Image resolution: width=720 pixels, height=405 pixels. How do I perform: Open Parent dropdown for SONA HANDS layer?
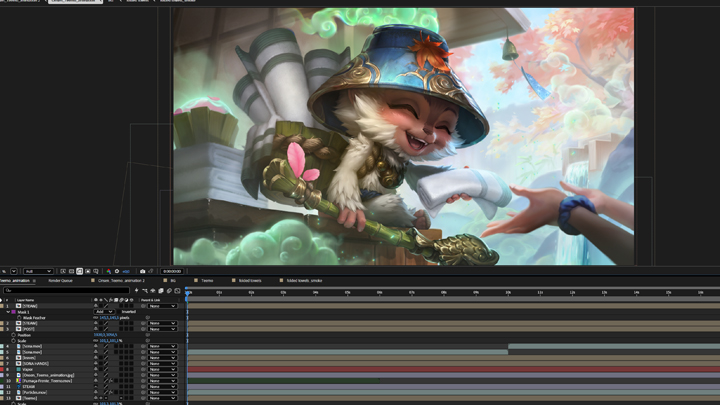pos(162,363)
